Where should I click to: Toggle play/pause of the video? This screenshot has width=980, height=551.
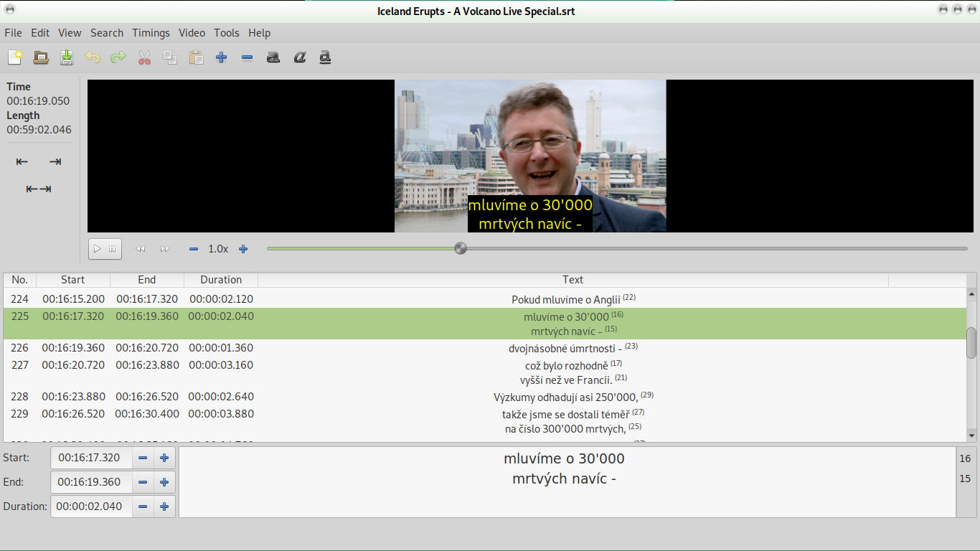105,249
